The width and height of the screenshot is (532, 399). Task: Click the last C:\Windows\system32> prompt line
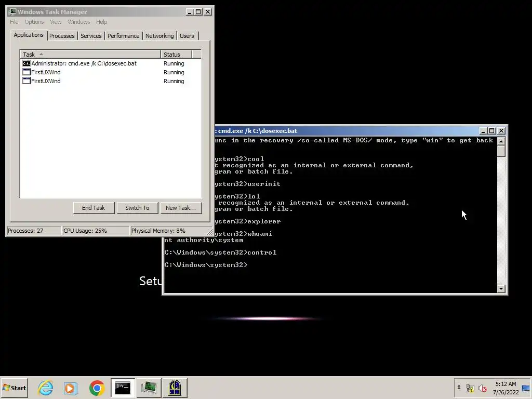coord(206,265)
